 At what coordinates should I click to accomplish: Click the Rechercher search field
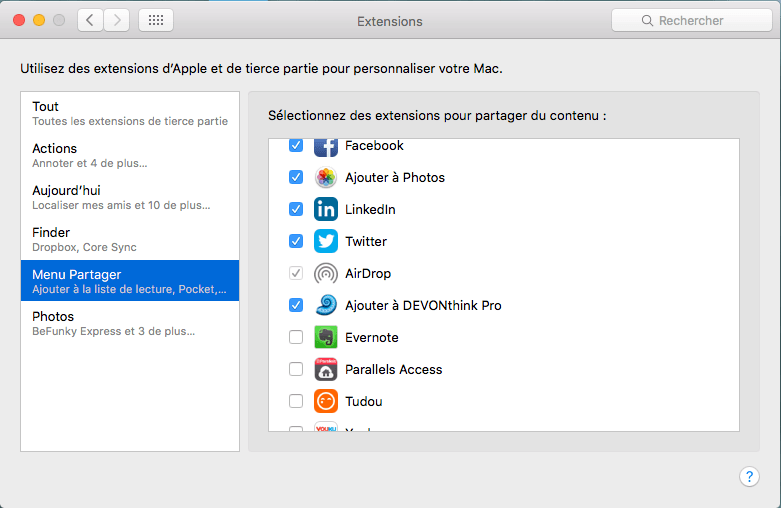click(690, 20)
